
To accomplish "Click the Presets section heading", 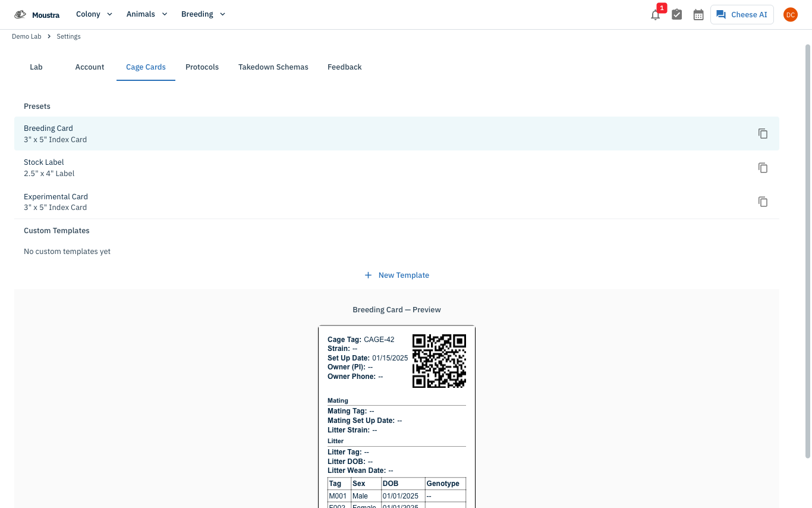I will point(37,106).
